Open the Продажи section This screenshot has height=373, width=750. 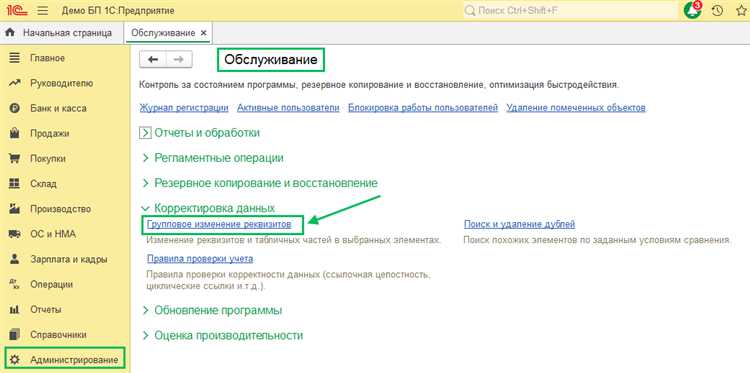[50, 133]
